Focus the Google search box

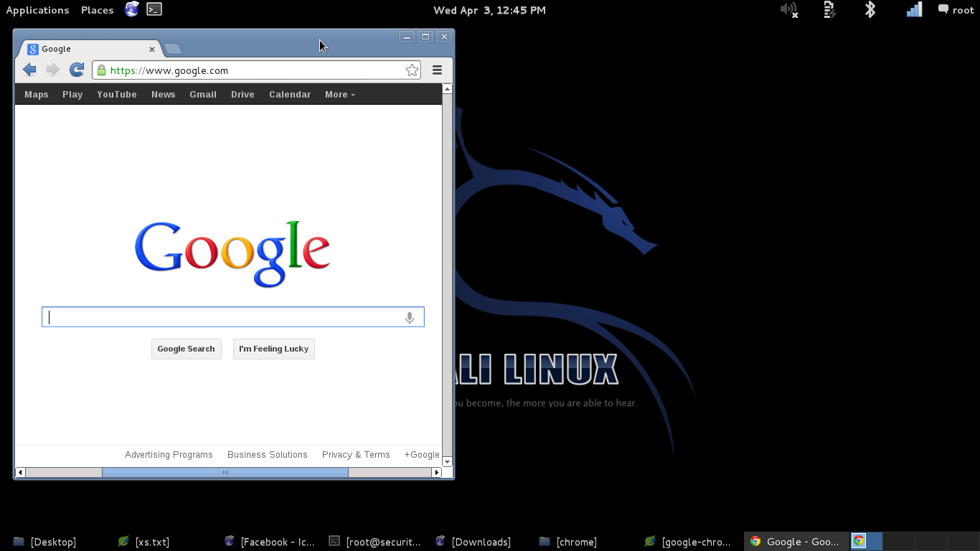tap(233, 317)
